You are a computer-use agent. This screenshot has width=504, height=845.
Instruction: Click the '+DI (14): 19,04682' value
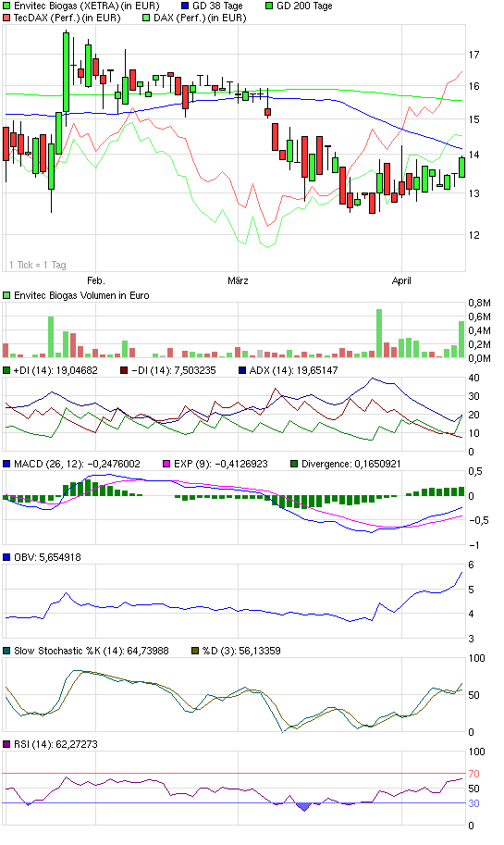[x=56, y=370]
